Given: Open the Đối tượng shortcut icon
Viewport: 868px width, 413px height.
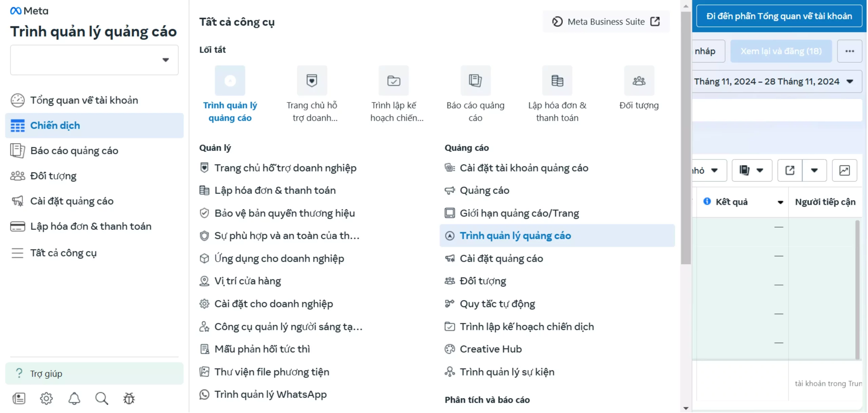Looking at the screenshot, I should [x=638, y=81].
